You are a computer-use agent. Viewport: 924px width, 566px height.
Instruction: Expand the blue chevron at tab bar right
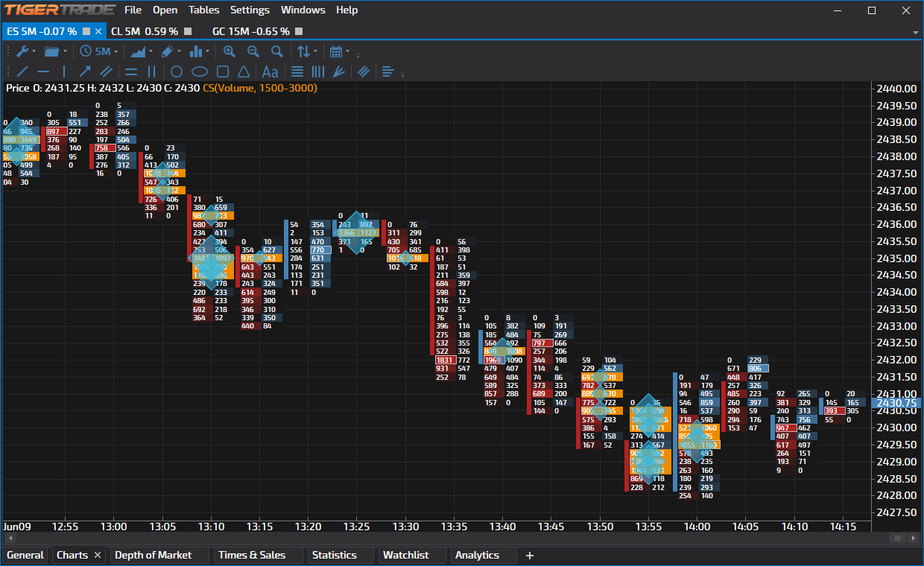[917, 32]
